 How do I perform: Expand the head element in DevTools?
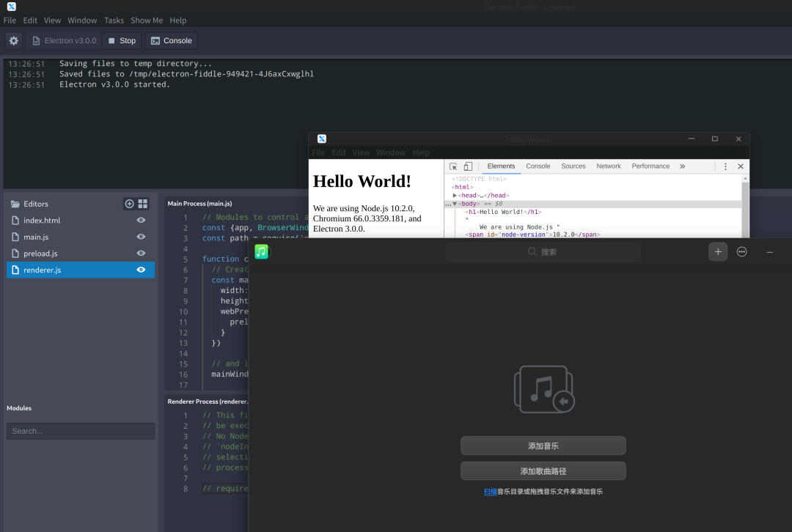coord(455,196)
